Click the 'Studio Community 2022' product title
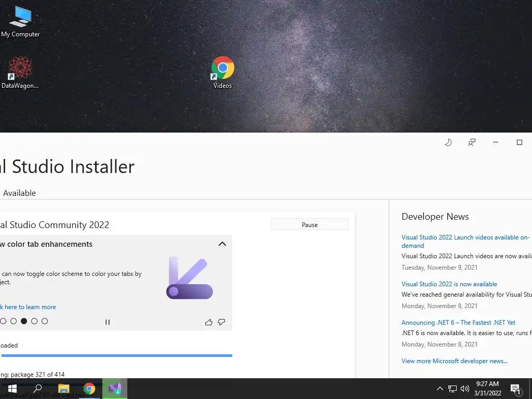This screenshot has width=532, height=399. [59, 224]
